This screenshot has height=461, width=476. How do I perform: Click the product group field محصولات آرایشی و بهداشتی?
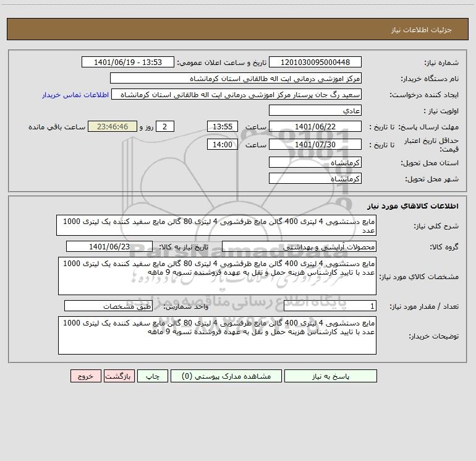coord(299,247)
